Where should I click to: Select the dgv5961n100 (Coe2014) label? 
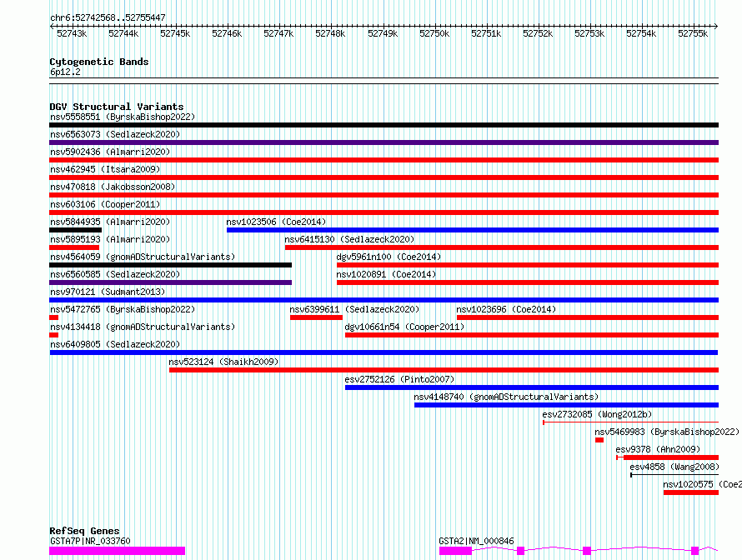(389, 257)
